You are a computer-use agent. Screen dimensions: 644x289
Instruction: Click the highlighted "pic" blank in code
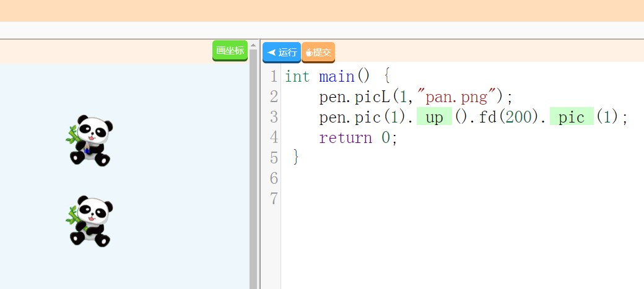572,117
